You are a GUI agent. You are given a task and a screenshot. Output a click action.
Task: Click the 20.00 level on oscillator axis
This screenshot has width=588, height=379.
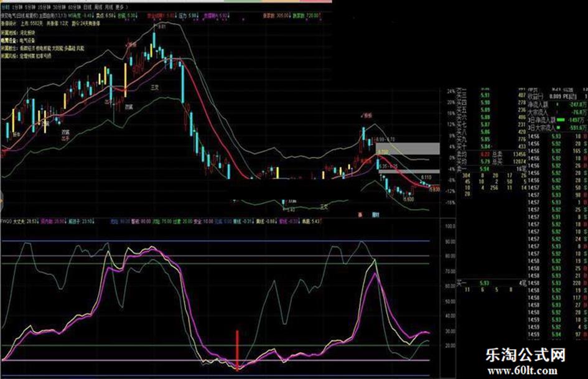(450, 345)
